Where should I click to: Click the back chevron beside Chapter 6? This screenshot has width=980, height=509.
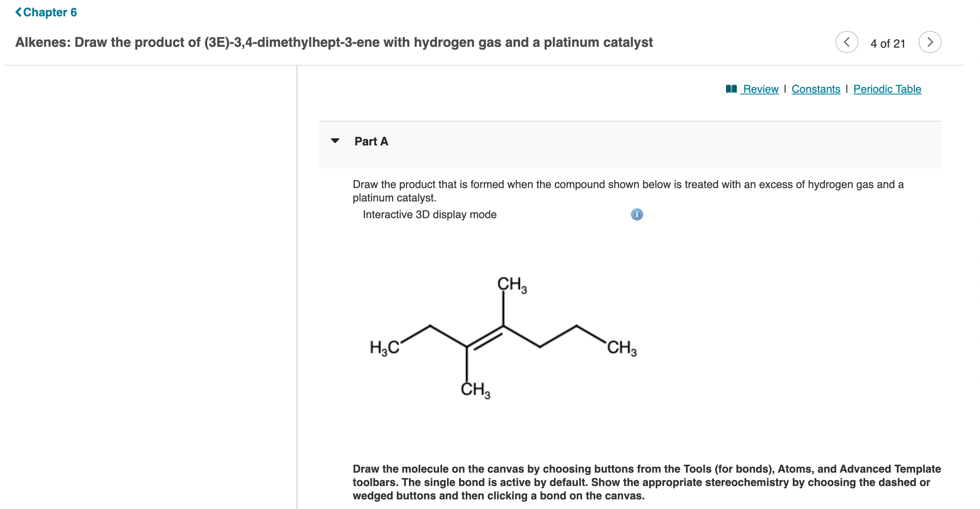click(x=18, y=12)
